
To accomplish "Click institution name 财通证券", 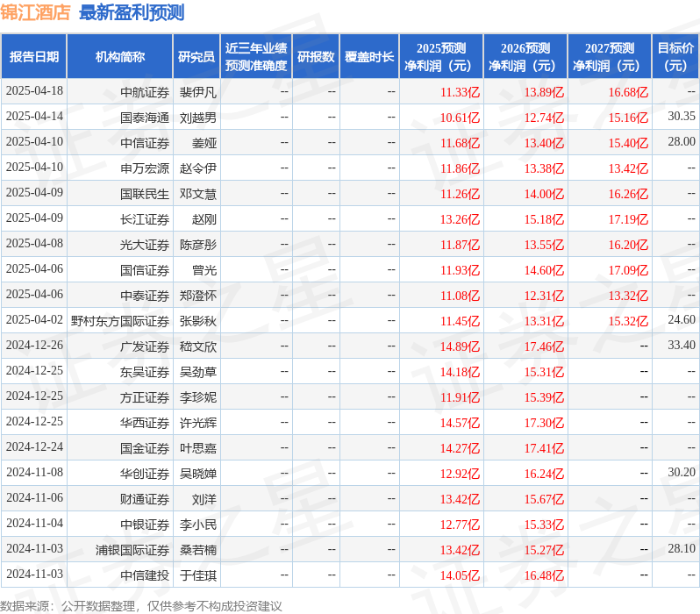I will [x=145, y=499].
